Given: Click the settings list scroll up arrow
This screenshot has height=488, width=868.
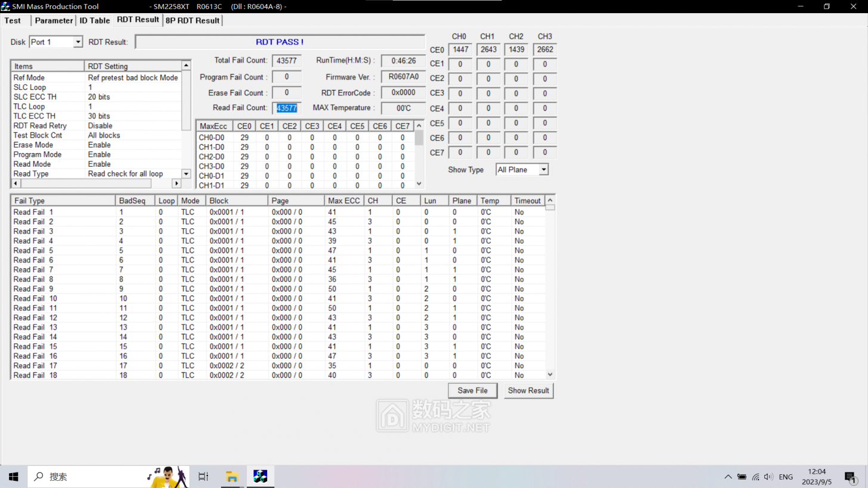Looking at the screenshot, I should [x=186, y=65].
